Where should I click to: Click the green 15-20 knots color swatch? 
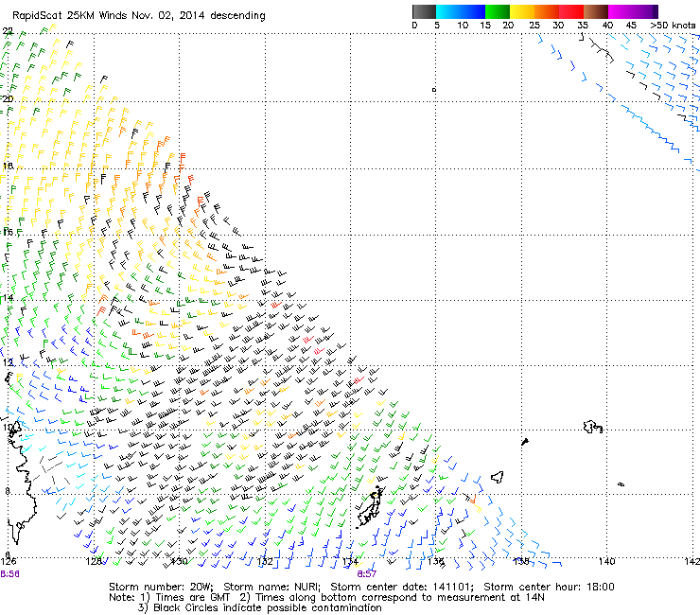click(498, 11)
